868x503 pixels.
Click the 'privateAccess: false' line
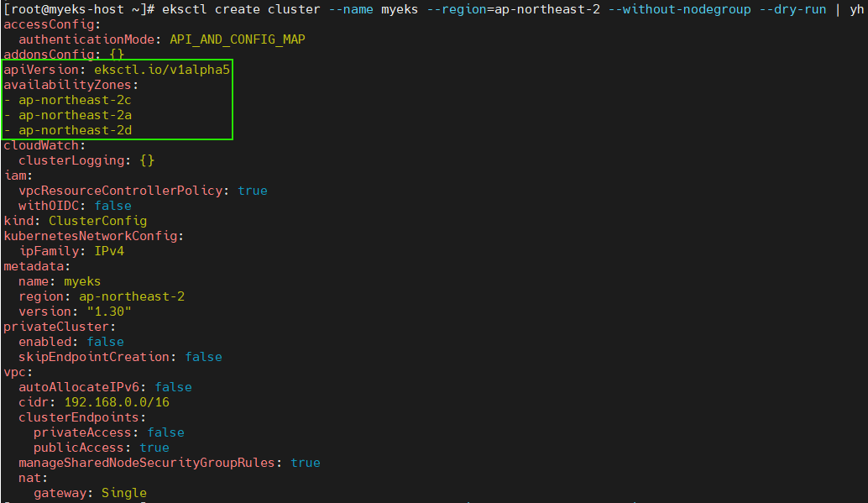tap(108, 432)
